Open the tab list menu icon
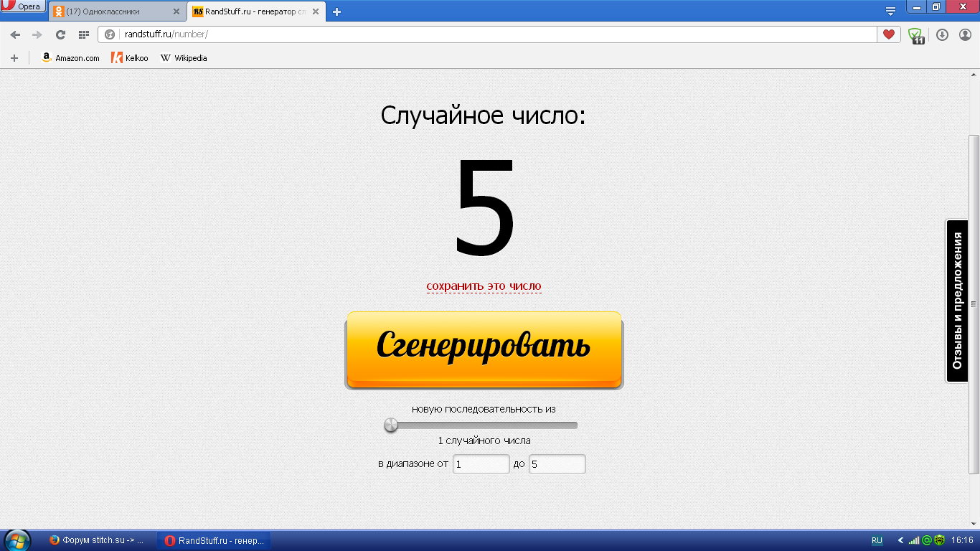 click(890, 11)
